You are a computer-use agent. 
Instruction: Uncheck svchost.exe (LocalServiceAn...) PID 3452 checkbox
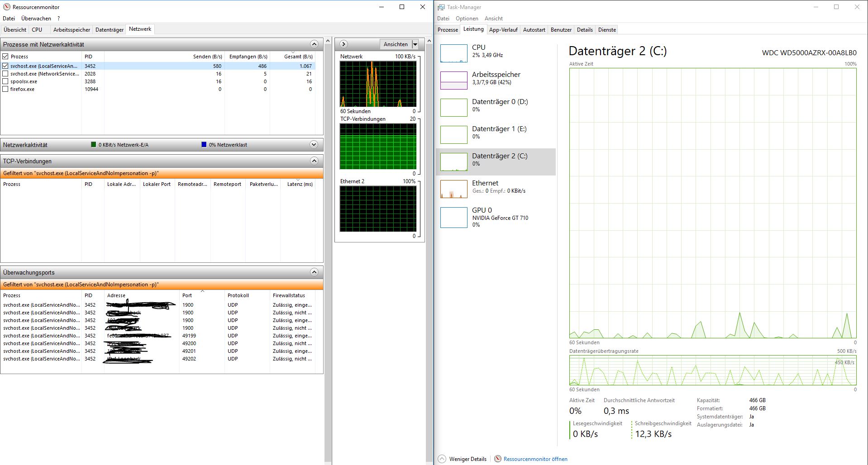(x=5, y=66)
